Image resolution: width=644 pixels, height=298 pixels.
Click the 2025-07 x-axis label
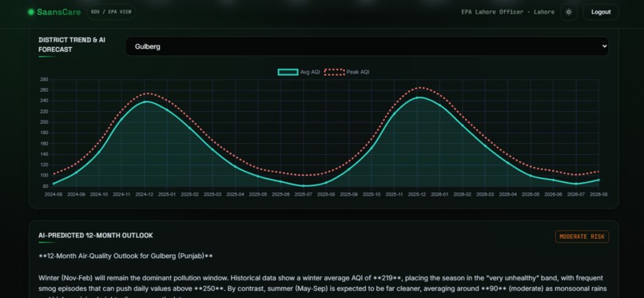(304, 194)
